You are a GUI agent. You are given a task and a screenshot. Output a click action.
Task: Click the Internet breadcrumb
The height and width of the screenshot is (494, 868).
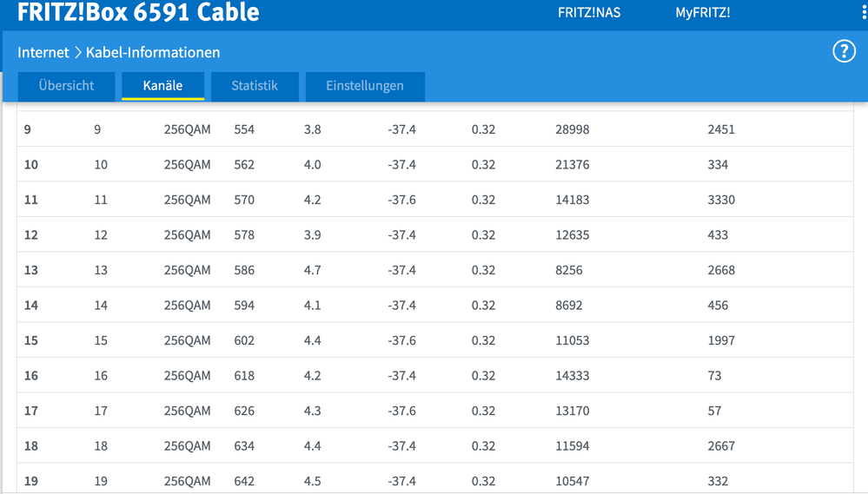[x=43, y=52]
